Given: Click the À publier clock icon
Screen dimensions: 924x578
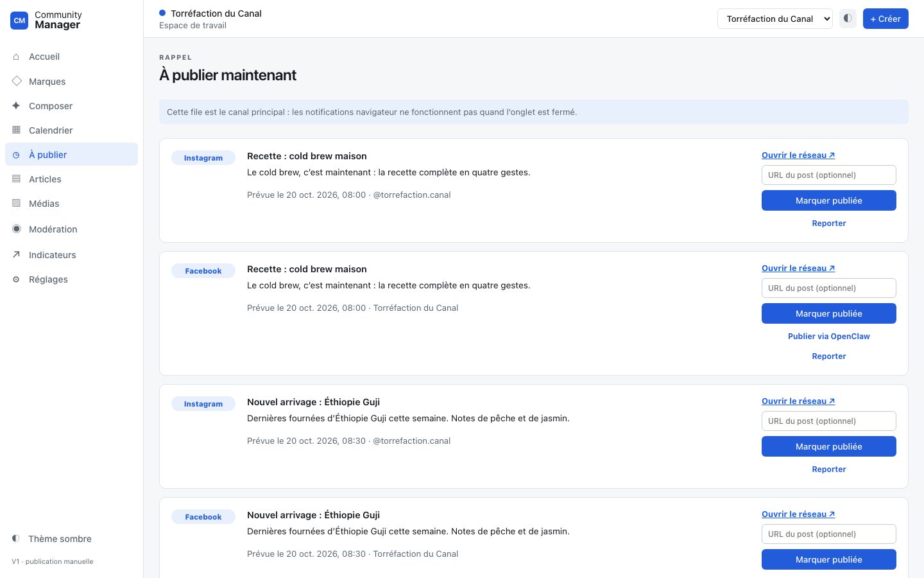Looking at the screenshot, I should click(16, 155).
